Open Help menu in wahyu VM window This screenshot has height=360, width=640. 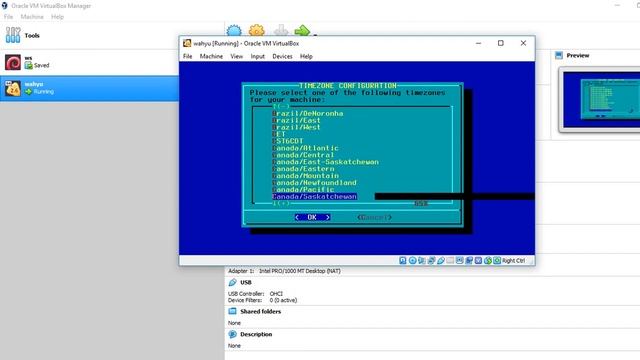pos(306,56)
